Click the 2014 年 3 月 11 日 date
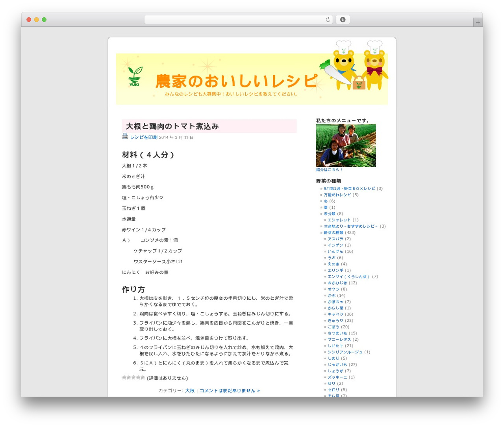 [176, 138]
